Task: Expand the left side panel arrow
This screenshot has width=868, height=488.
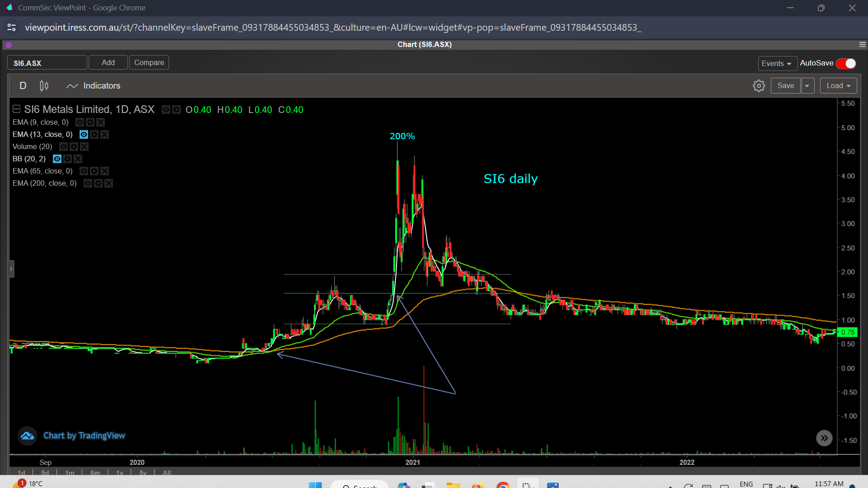Action: click(x=11, y=269)
